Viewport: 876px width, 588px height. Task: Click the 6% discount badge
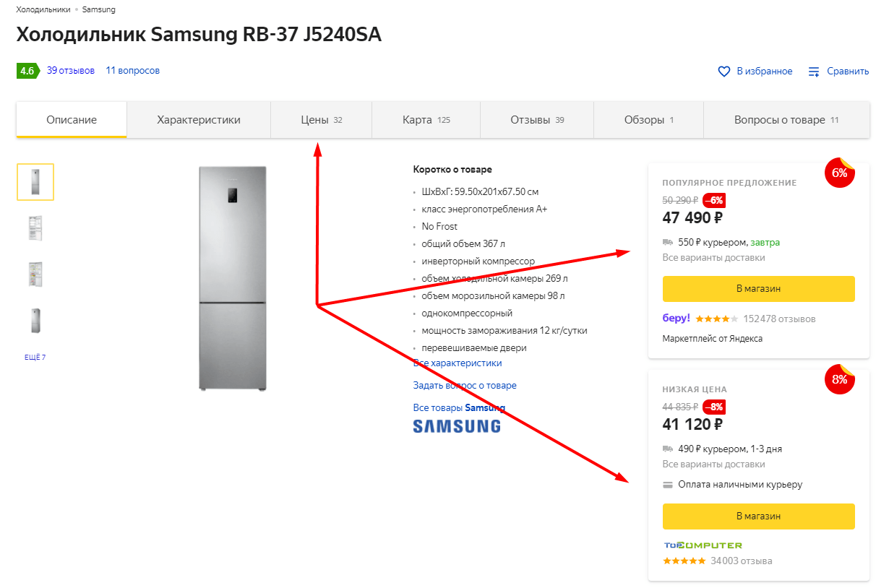point(839,173)
